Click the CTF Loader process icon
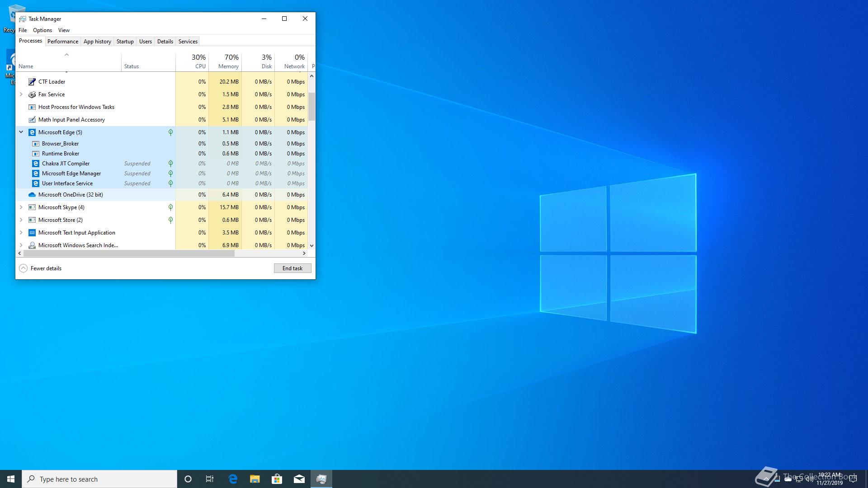Screen dimensions: 868x488 [x=32, y=82]
